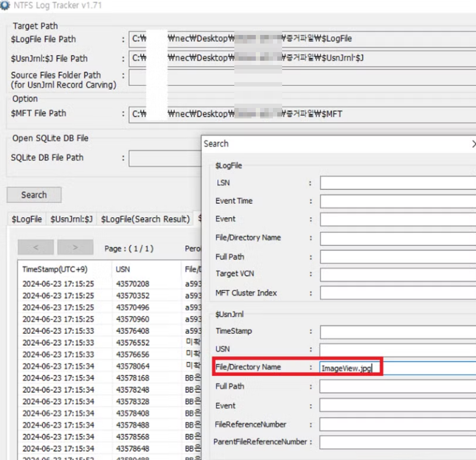This screenshot has height=460, width=476.
Task: Select the row with USN 43570208
Action: coord(110,284)
